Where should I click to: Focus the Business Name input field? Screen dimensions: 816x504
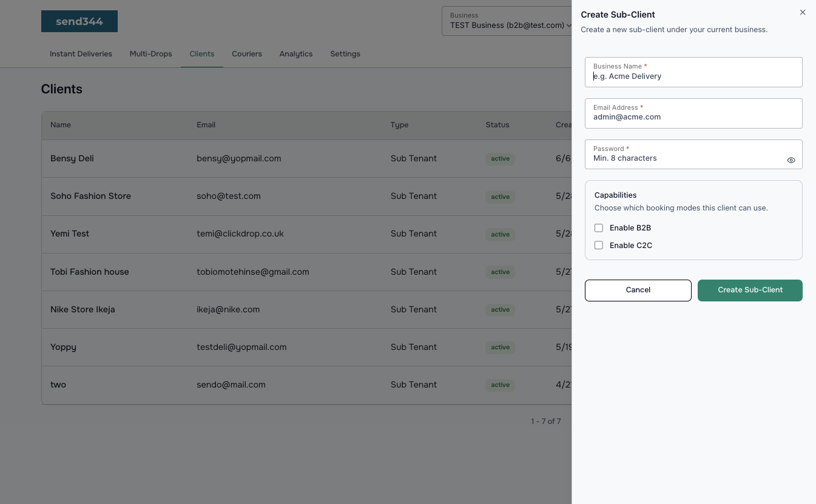693,72
